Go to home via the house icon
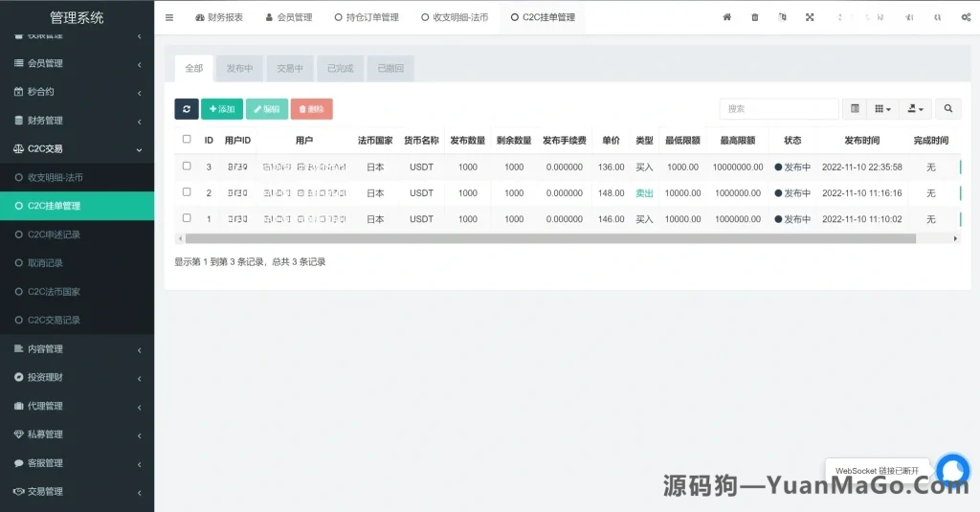Screen dimensions: 980x512 click(x=727, y=17)
